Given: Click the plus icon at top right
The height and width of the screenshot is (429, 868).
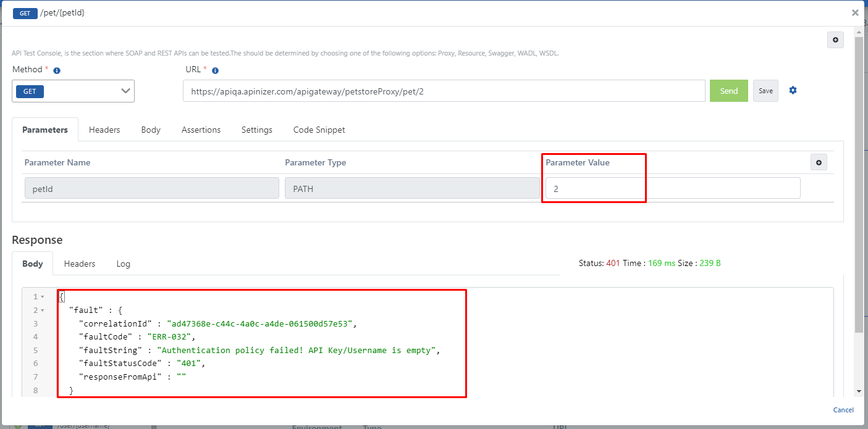Looking at the screenshot, I should [836, 40].
